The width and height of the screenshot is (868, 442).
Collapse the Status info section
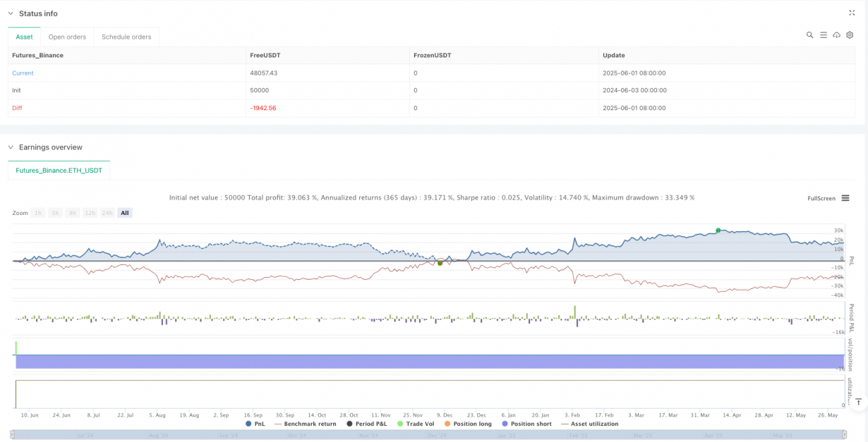[10, 13]
